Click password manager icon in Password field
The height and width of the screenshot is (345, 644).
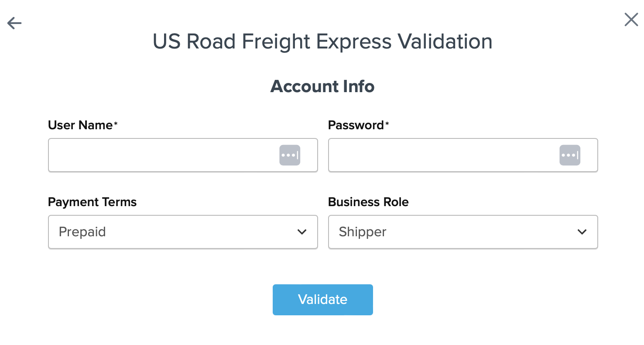[570, 155]
